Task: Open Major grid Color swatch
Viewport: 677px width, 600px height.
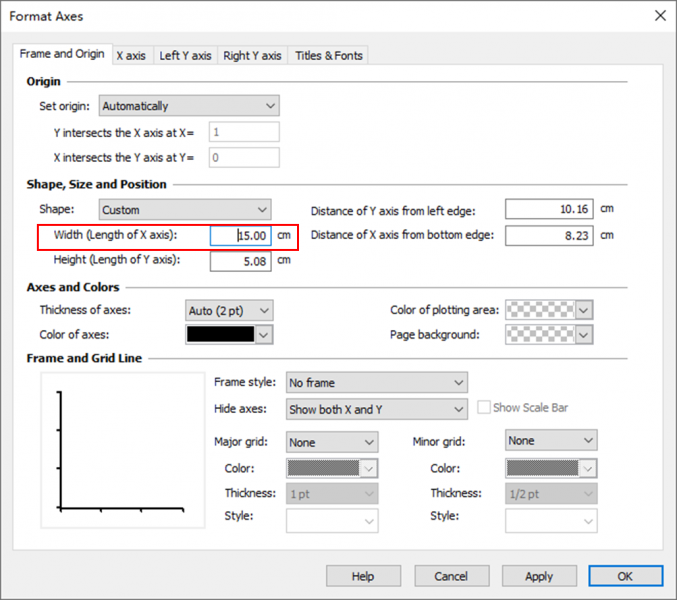Action: pyautogui.click(x=332, y=468)
